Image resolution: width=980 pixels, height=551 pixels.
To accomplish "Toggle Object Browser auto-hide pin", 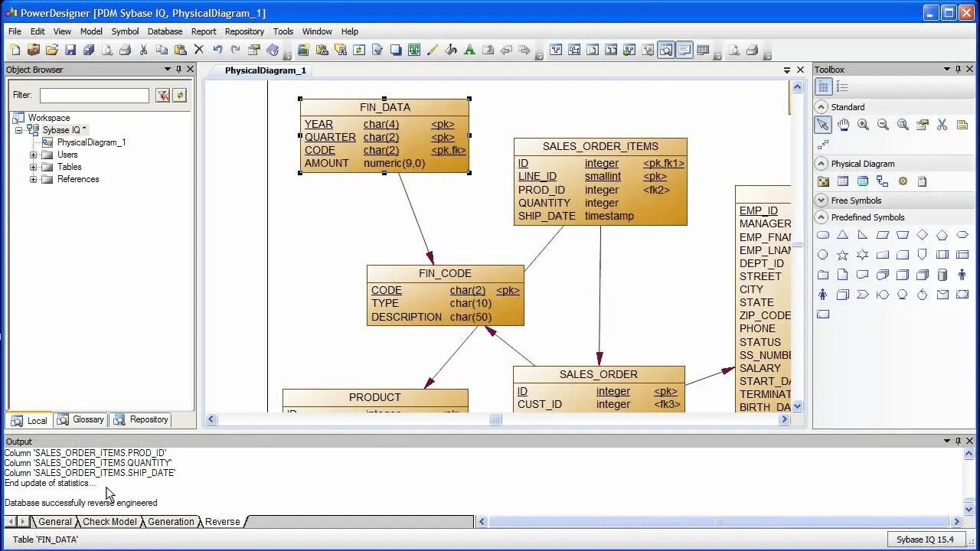I will tap(179, 69).
